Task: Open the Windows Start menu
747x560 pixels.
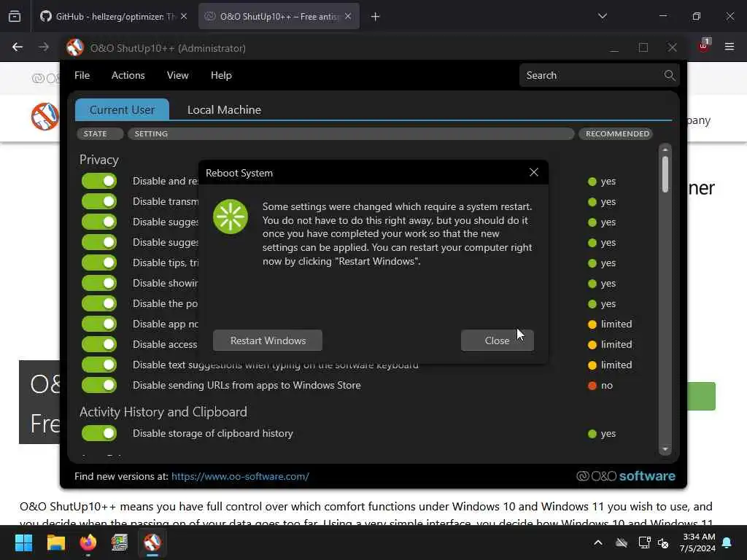Action: [23, 542]
